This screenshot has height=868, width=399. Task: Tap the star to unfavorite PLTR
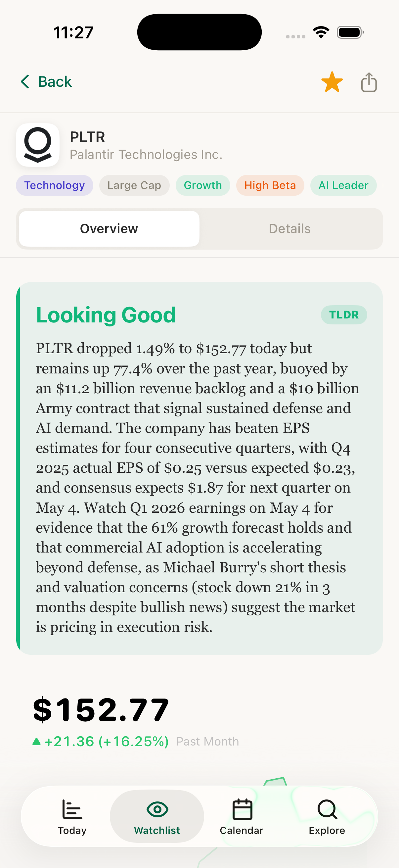tap(332, 81)
